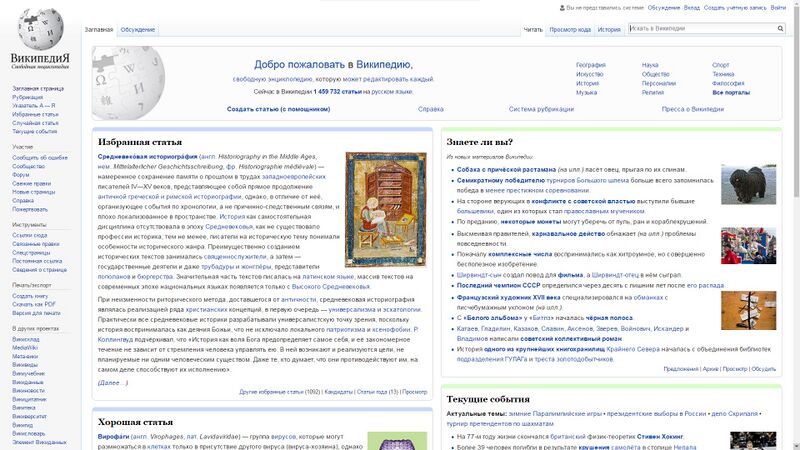Click 'Сообщить об ошибке' sidebar link
The image size is (800, 450).
[x=40, y=158]
